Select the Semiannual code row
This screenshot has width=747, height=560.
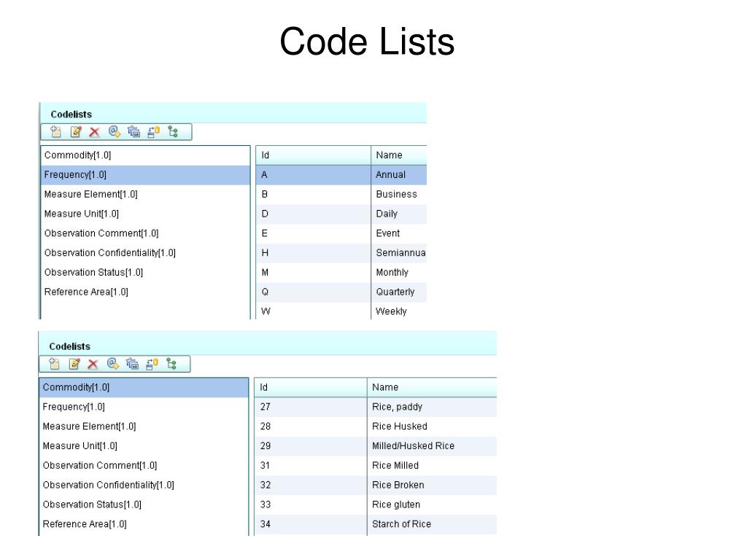[341, 253]
